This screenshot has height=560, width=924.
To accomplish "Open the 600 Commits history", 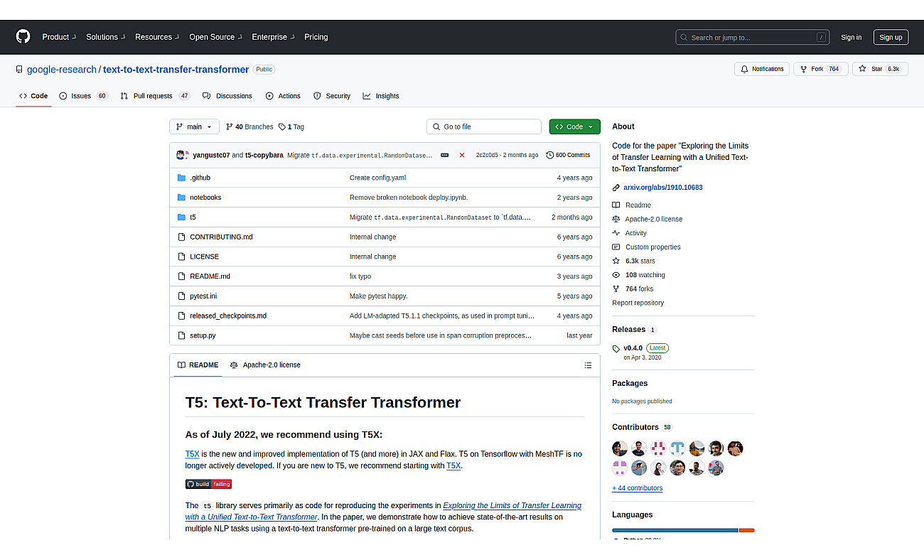I will [568, 155].
